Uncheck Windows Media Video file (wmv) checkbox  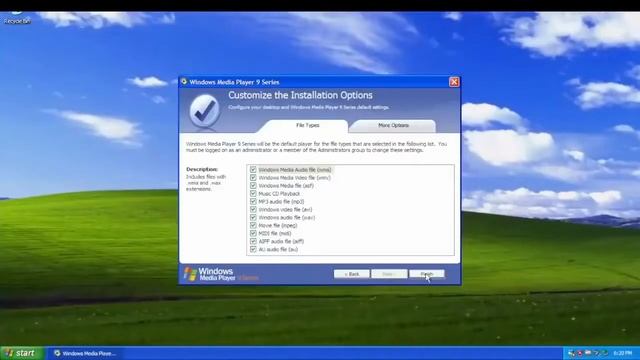tap(253, 178)
